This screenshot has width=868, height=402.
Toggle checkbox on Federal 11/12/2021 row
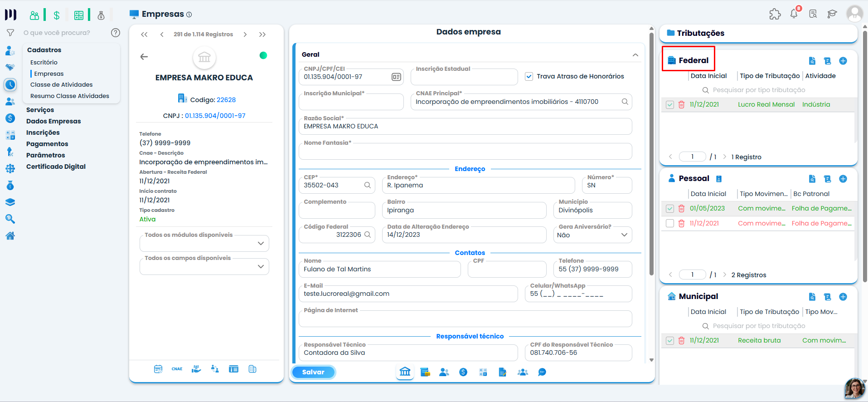point(670,105)
